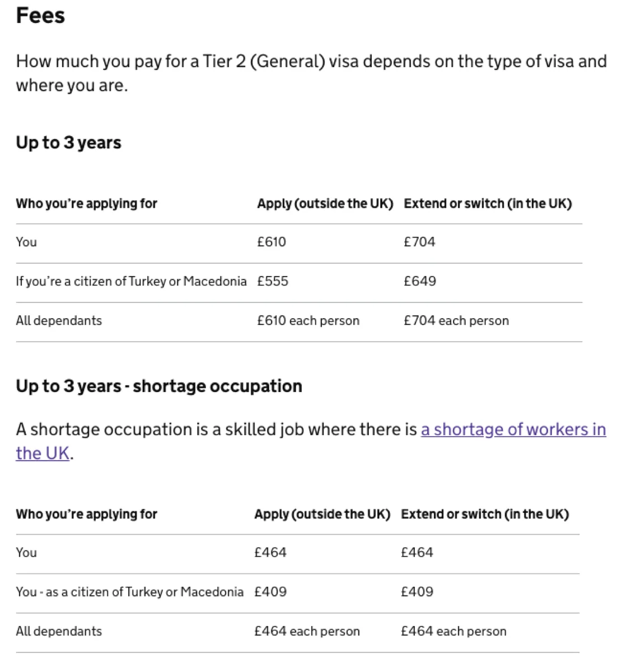The height and width of the screenshot is (672, 636).
Task: Click the £464 apply fee for You
Action: click(x=270, y=553)
